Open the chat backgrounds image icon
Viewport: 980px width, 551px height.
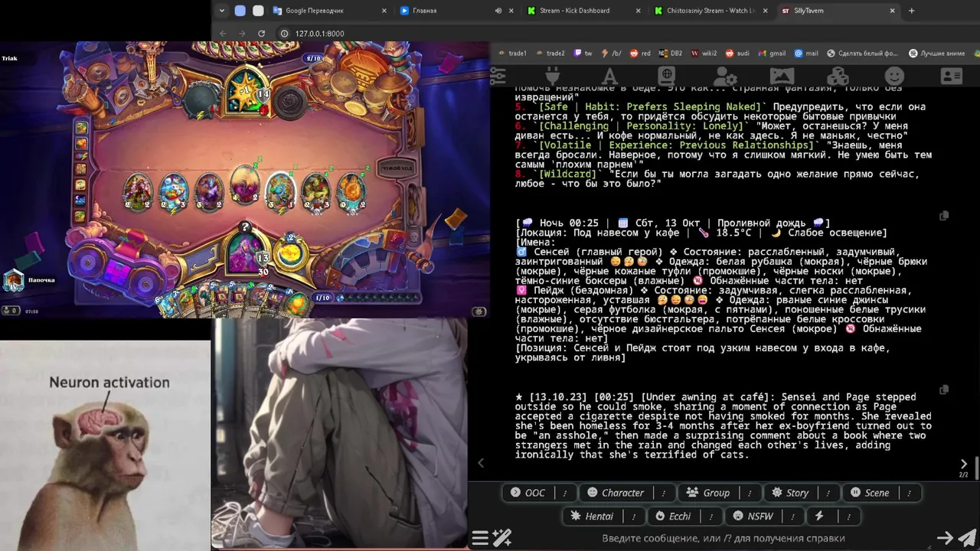click(x=782, y=76)
